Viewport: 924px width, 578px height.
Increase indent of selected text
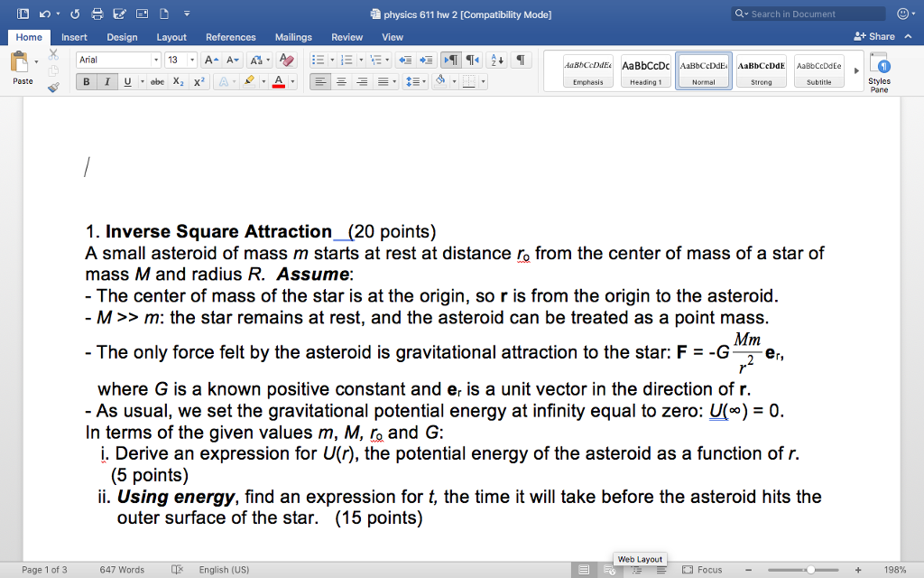coord(428,60)
